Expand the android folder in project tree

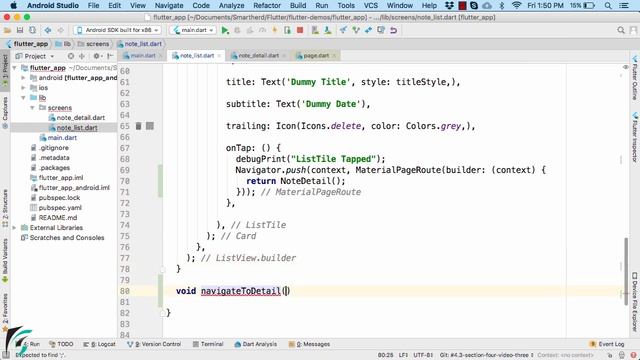point(23,78)
